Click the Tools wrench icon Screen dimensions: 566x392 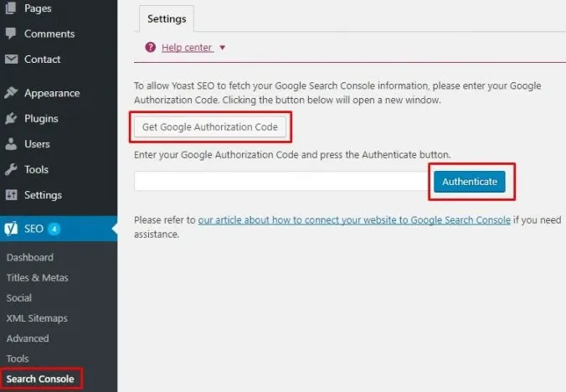click(x=11, y=169)
